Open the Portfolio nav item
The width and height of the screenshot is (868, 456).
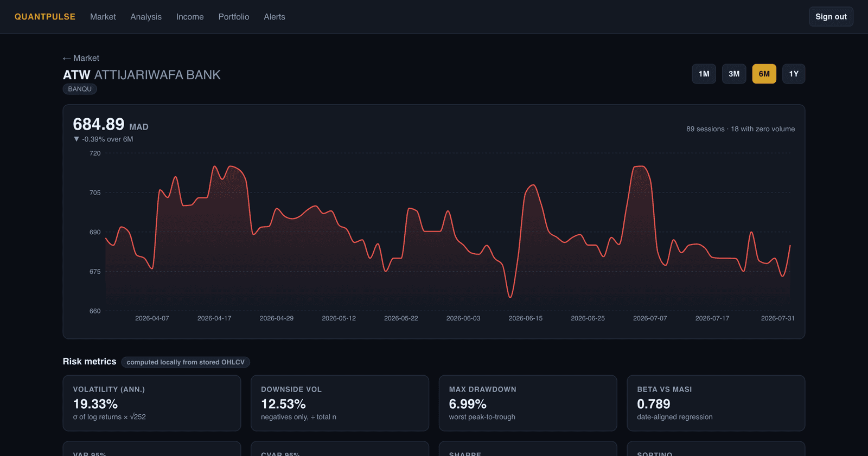pyautogui.click(x=234, y=17)
